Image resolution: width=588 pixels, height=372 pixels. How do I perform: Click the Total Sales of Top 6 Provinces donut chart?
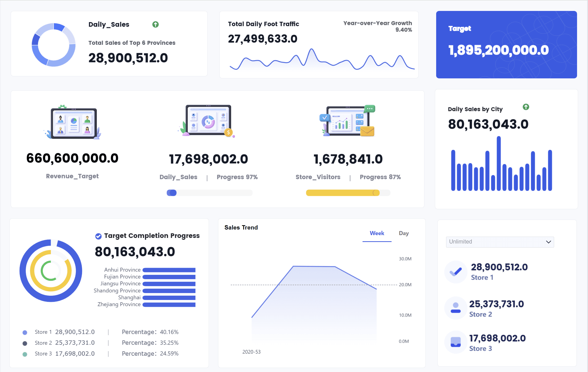pos(54,45)
